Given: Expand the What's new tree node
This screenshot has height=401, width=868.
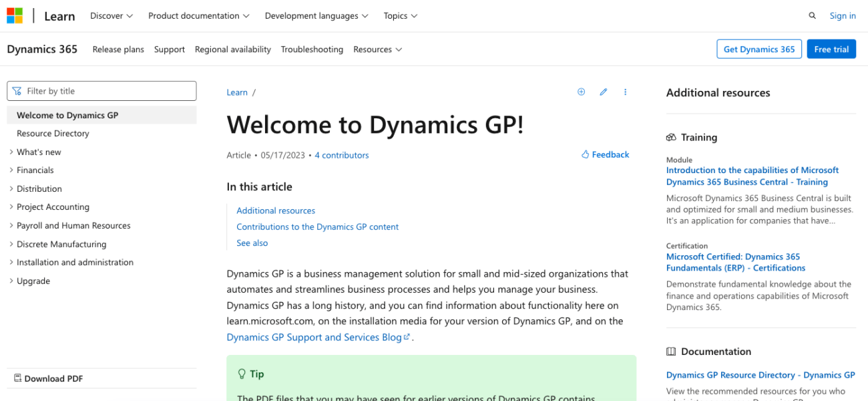Looking at the screenshot, I should click(11, 152).
